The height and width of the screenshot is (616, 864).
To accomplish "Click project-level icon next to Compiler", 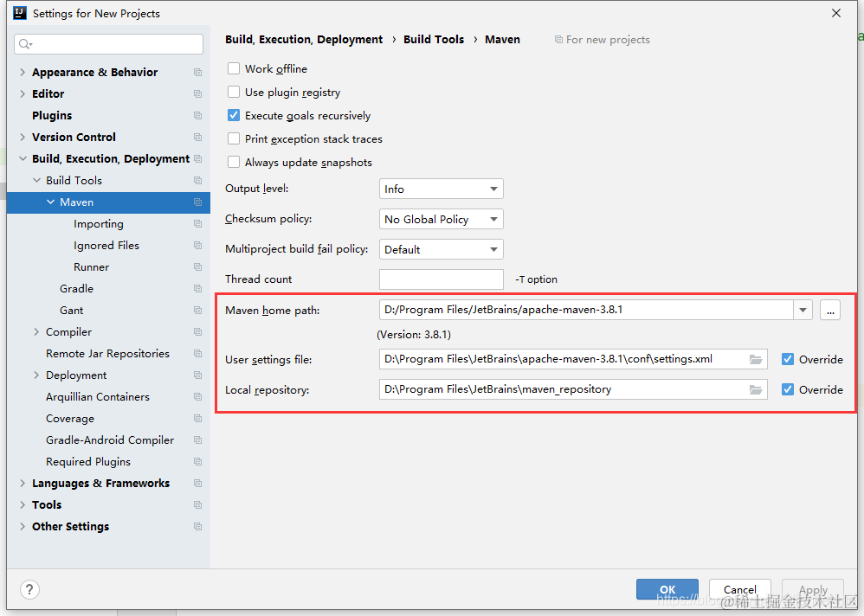I will [x=197, y=332].
